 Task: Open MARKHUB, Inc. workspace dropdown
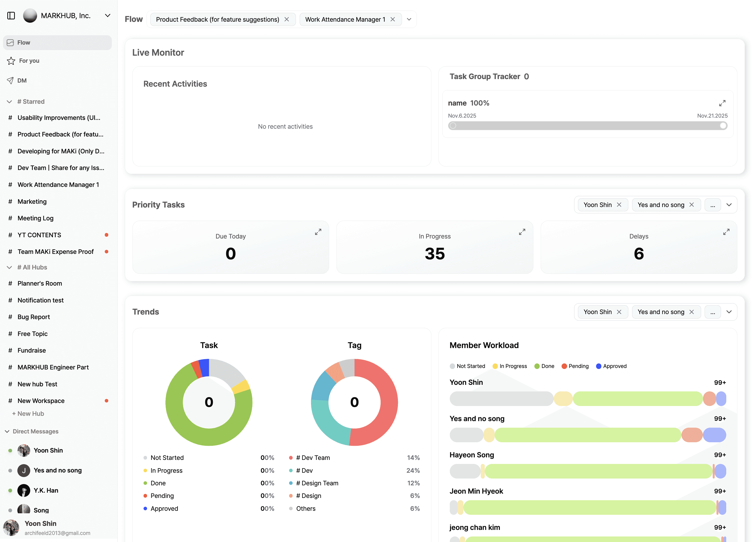pos(107,16)
